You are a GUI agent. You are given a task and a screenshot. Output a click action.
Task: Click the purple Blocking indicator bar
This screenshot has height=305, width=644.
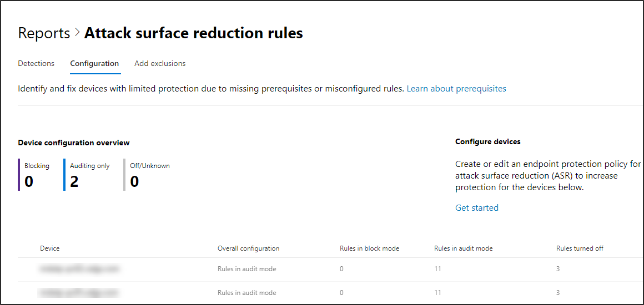(19, 175)
